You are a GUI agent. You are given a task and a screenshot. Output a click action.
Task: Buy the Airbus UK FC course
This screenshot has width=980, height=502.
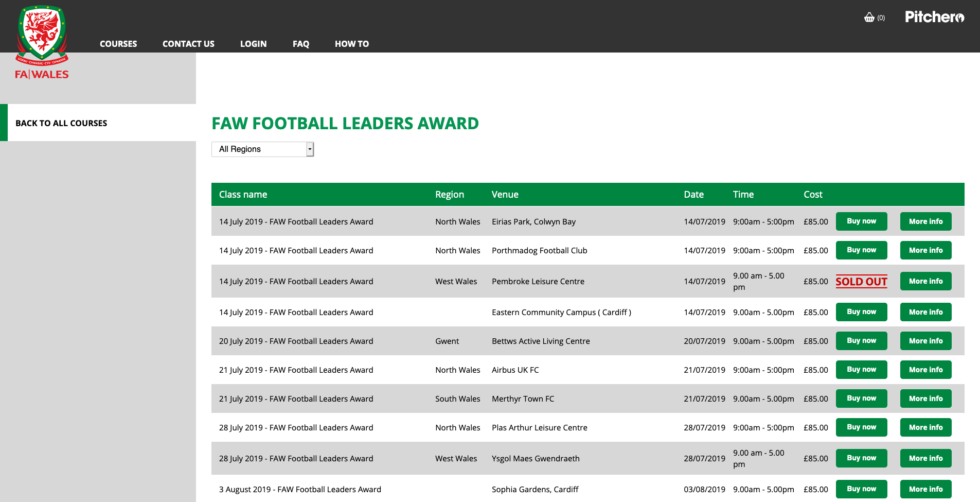[861, 370]
